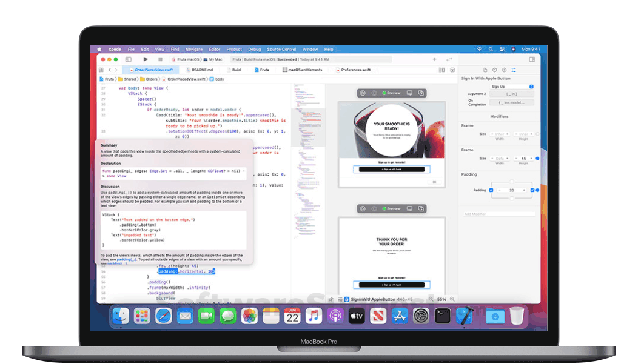
Task: Click the empty indicator circle beside first Frame size
Action: coord(537,134)
